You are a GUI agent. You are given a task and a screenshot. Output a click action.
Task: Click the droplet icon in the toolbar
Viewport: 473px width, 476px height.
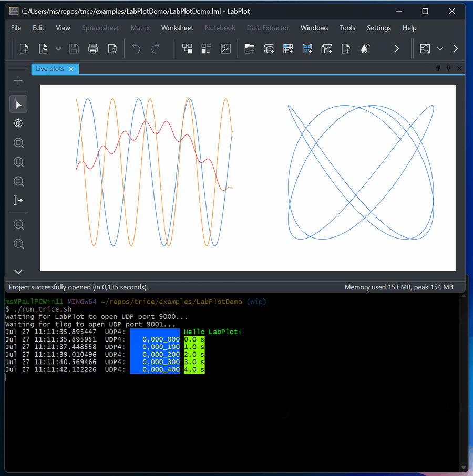[365, 48]
